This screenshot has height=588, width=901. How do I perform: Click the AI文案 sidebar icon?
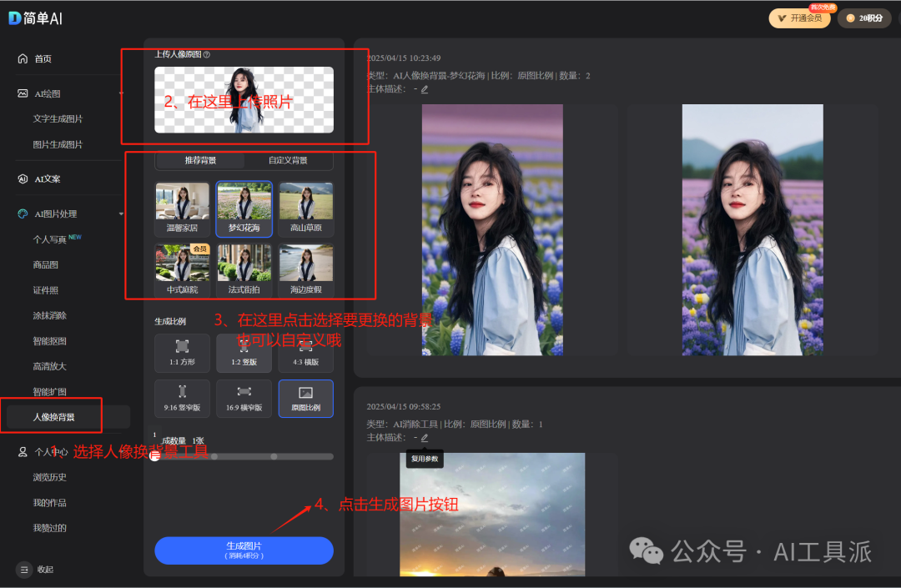point(23,178)
